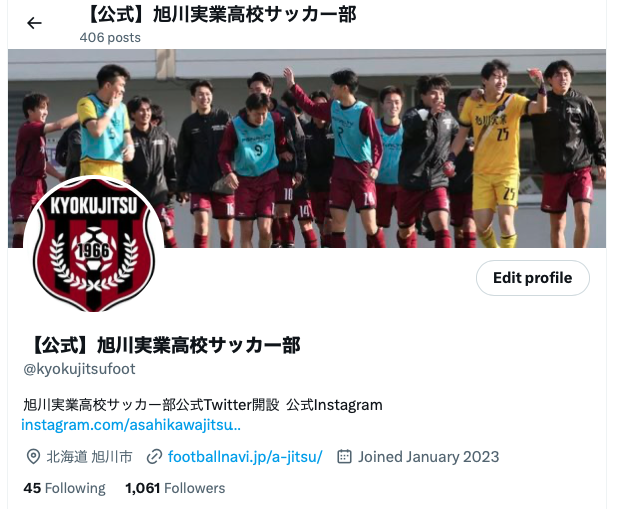The width and height of the screenshot is (620, 509).
Task: Click the chain link icon
Action: [154, 457]
